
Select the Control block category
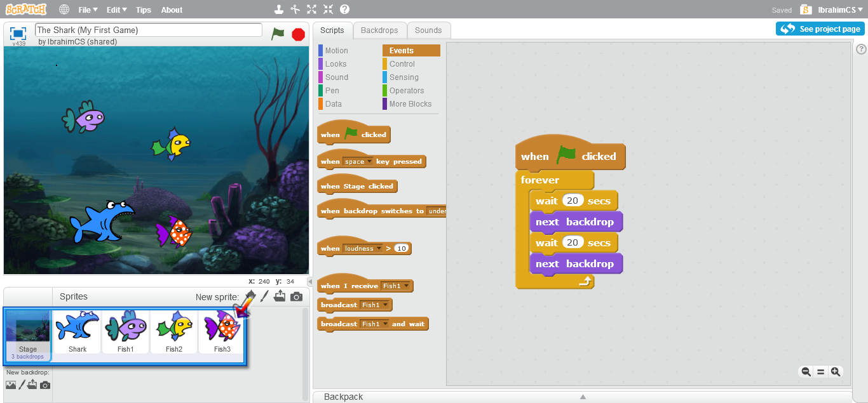coord(411,64)
